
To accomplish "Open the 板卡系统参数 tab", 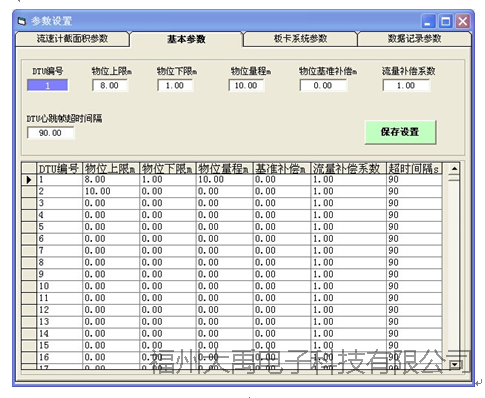I will coord(300,39).
